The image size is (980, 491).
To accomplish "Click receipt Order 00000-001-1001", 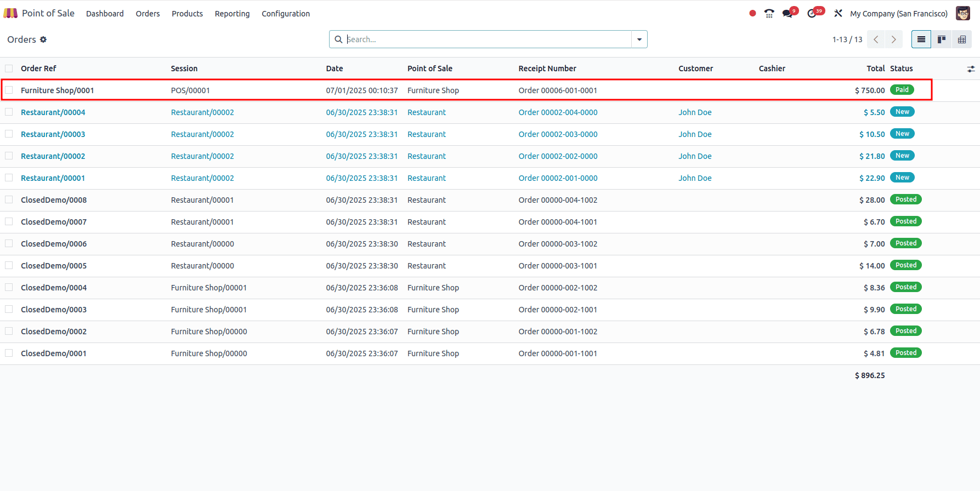I will [558, 353].
